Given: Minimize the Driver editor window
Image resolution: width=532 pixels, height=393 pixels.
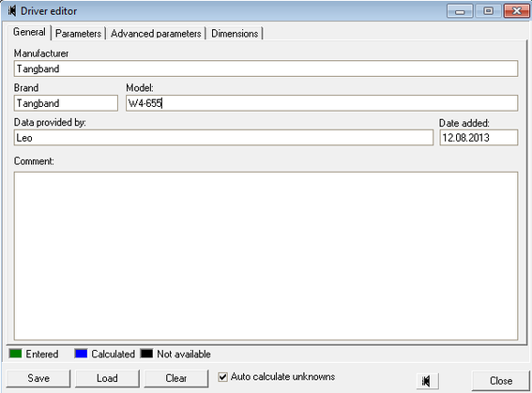Looking at the screenshot, I should pos(460,11).
